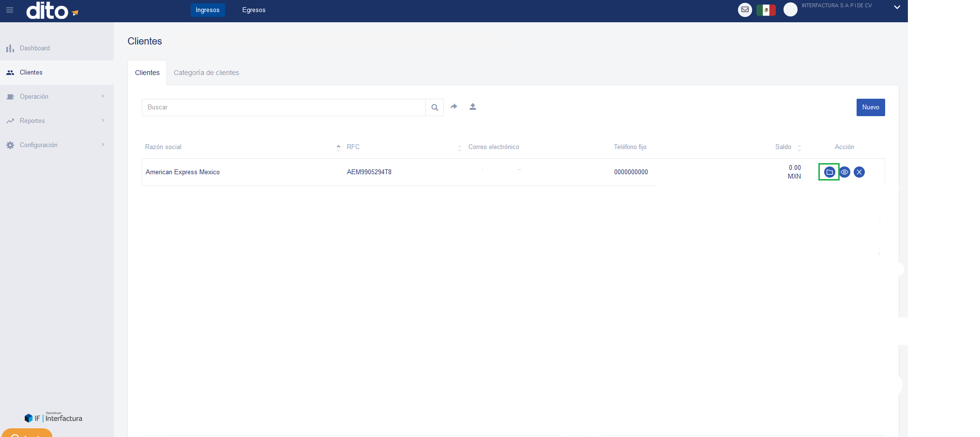Open the hamburger menu icon
Image resolution: width=980 pixels, height=437 pixels.
pyautogui.click(x=10, y=10)
